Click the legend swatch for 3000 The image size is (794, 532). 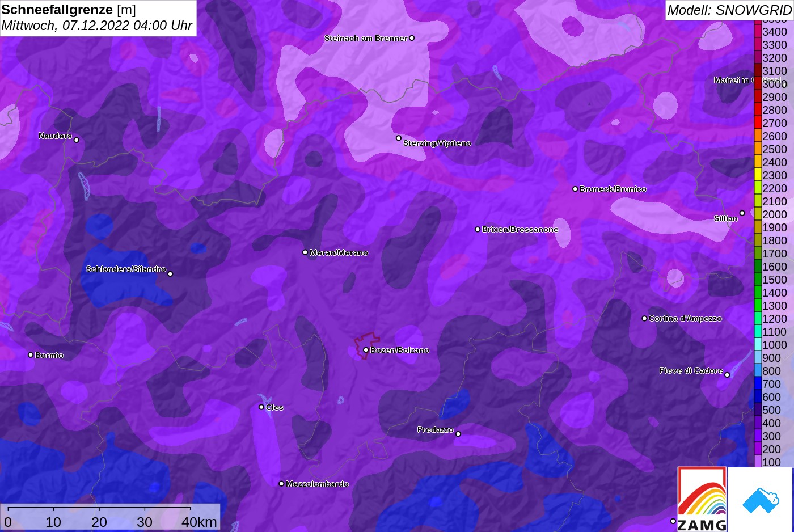[x=758, y=83]
